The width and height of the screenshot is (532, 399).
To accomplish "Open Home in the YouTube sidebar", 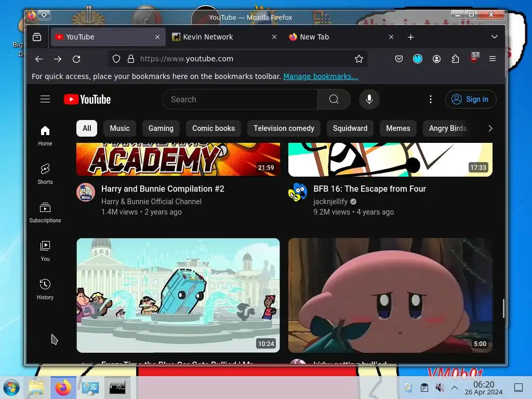I will (x=45, y=136).
